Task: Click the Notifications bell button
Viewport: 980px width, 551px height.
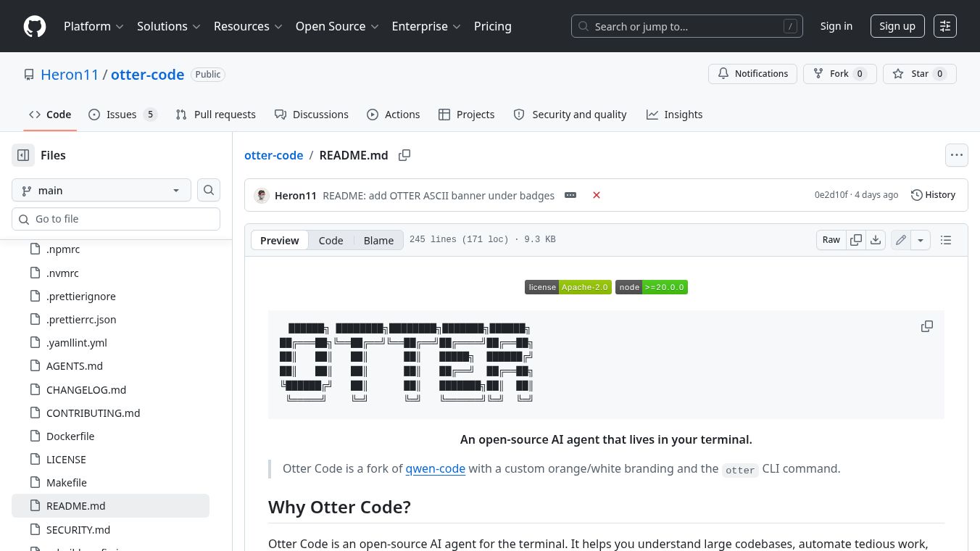Action: click(752, 74)
